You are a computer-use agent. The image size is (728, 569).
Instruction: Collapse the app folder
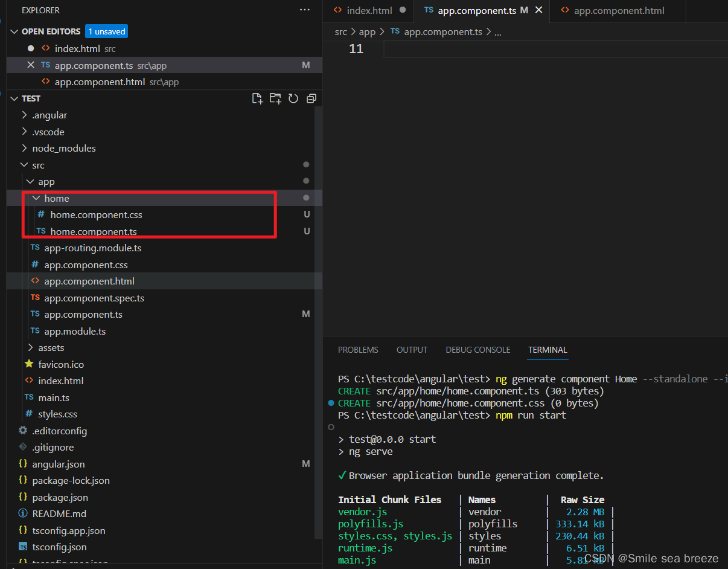click(30, 181)
